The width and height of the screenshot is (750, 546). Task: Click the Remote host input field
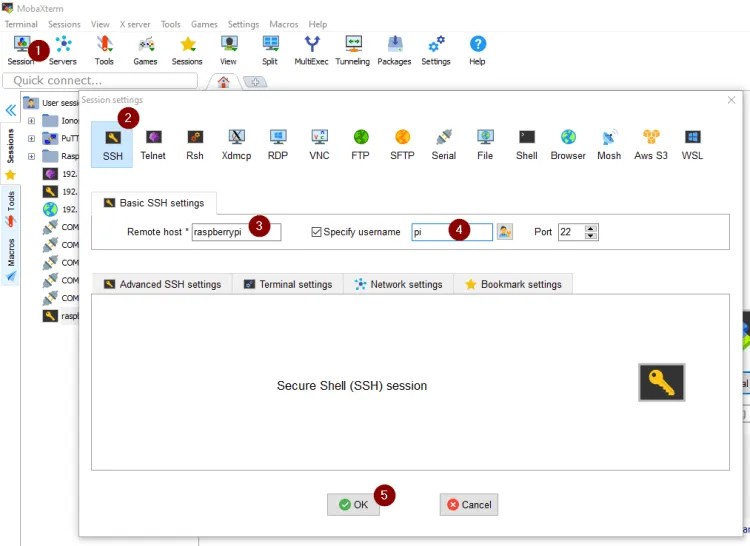coord(236,232)
